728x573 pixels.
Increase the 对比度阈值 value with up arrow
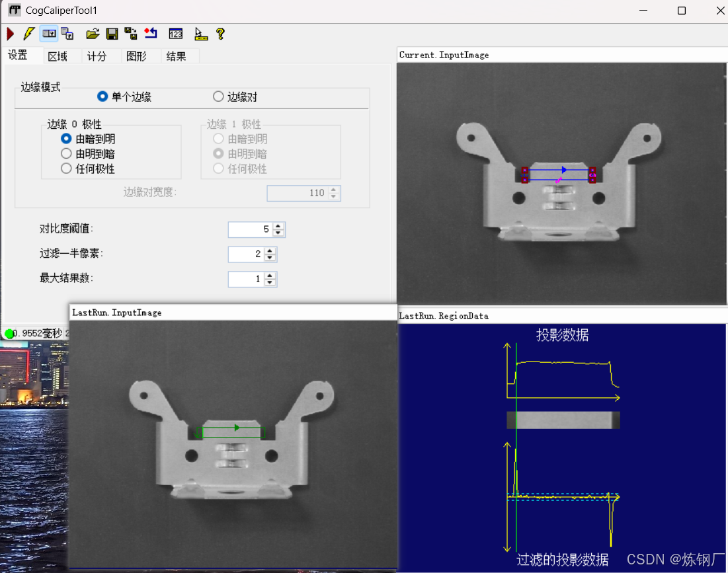pyautogui.click(x=278, y=226)
